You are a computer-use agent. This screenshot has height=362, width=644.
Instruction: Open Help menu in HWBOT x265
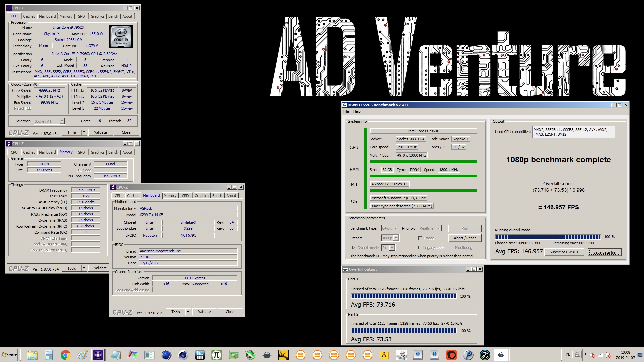[x=357, y=111]
